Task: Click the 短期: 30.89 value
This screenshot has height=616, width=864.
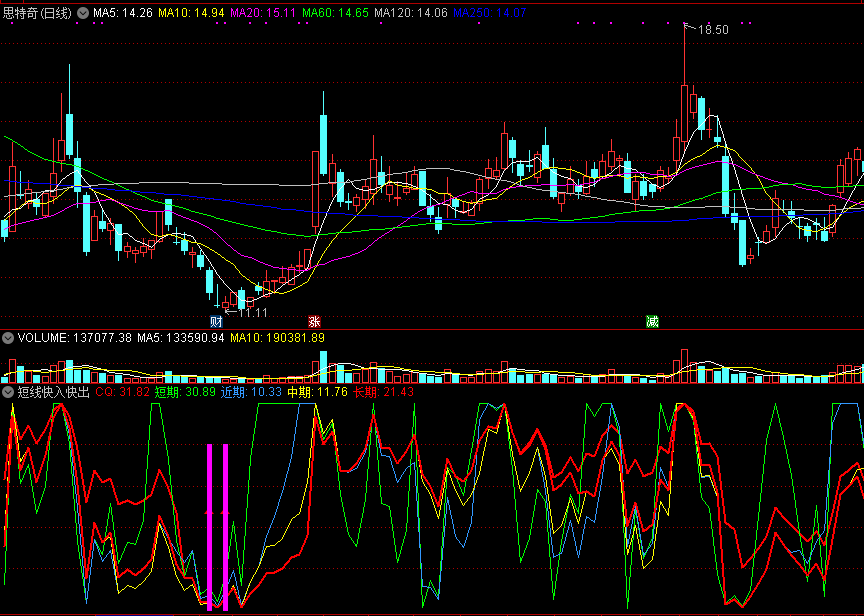Action: 185,392
